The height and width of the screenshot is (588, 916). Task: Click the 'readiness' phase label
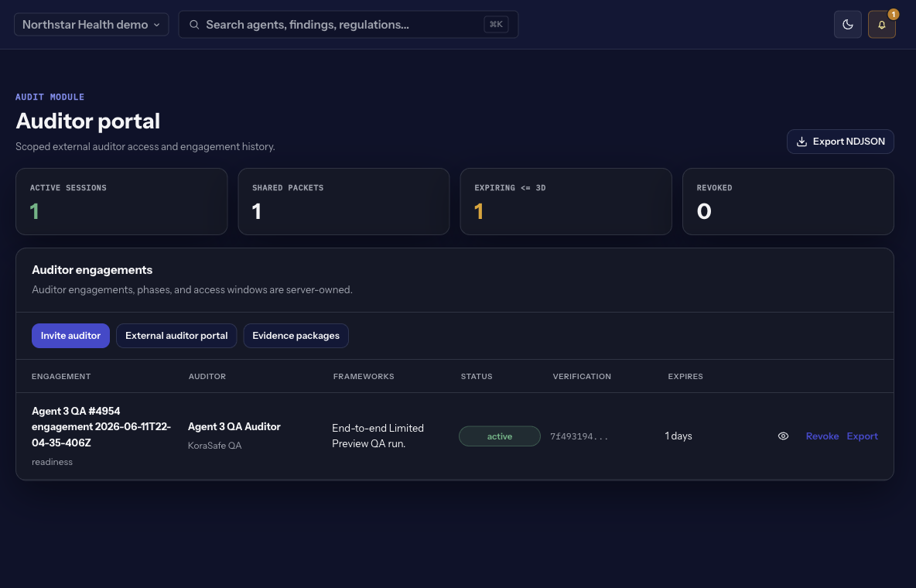tap(52, 462)
